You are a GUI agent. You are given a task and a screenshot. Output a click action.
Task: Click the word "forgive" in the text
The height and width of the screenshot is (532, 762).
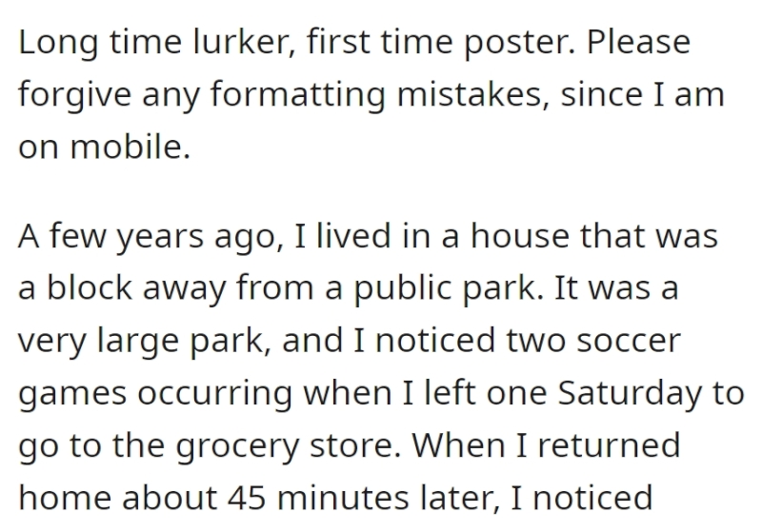coord(74,96)
